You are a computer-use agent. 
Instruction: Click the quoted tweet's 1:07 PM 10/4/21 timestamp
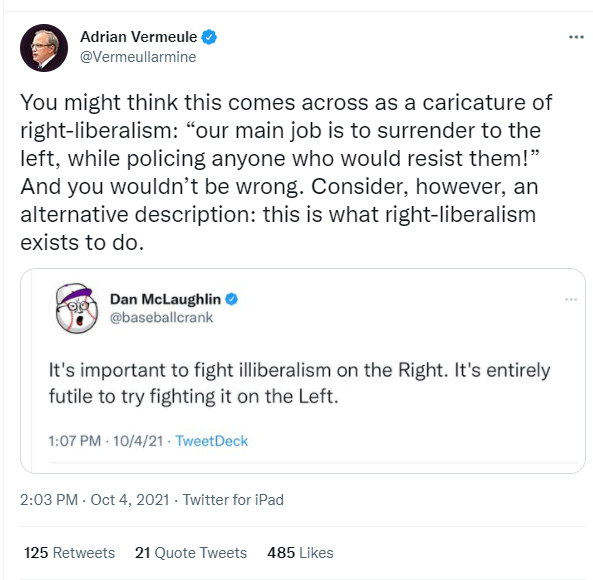[106, 441]
